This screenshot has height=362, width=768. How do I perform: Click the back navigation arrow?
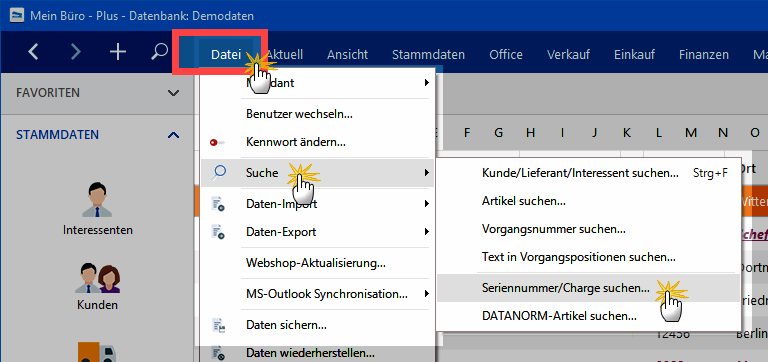(33, 51)
